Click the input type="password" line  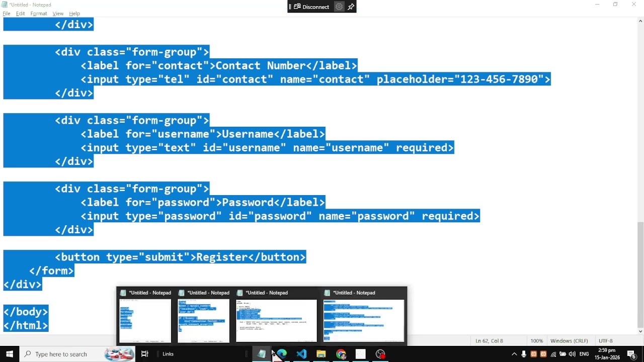pyautogui.click(x=280, y=216)
